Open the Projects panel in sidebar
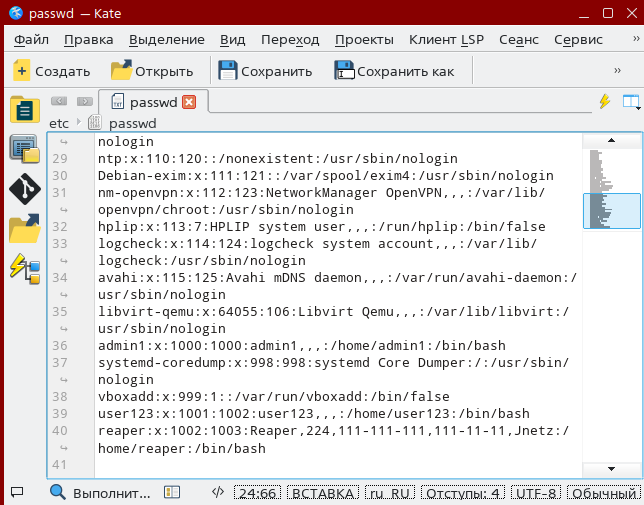Screen dimensions: 644x505 [x=25, y=149]
